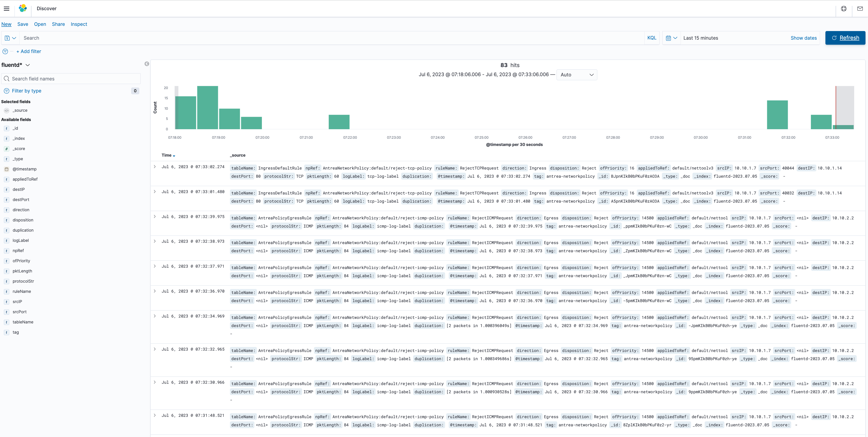Click the _score number type icon

tap(6, 149)
